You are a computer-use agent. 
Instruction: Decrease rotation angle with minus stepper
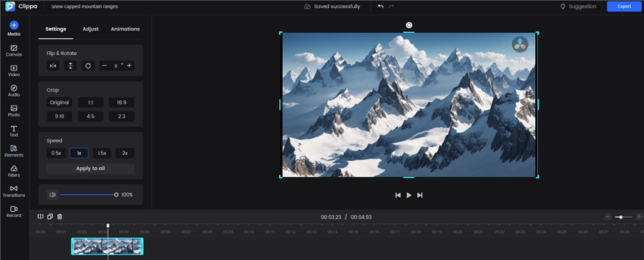(x=104, y=66)
